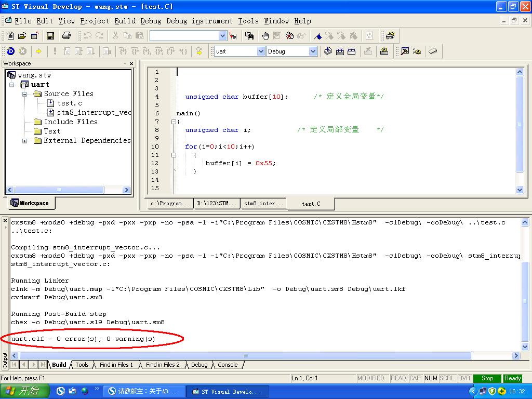Click the close workspace window icon
The image size is (532, 399).
click(35, 36)
